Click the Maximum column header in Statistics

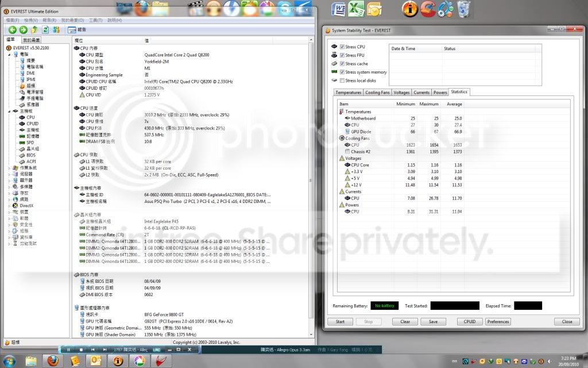(x=428, y=104)
